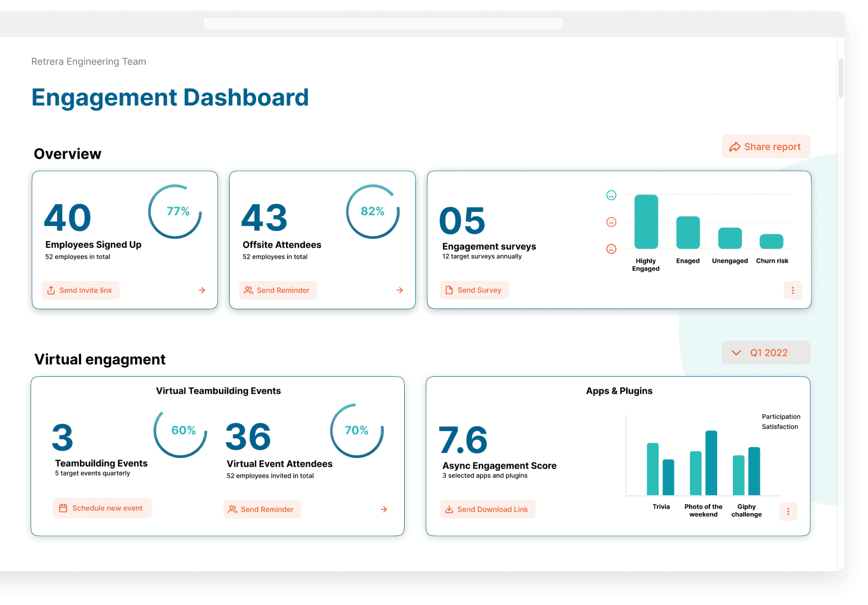Click arrow in Offsite Attendees card

(400, 290)
